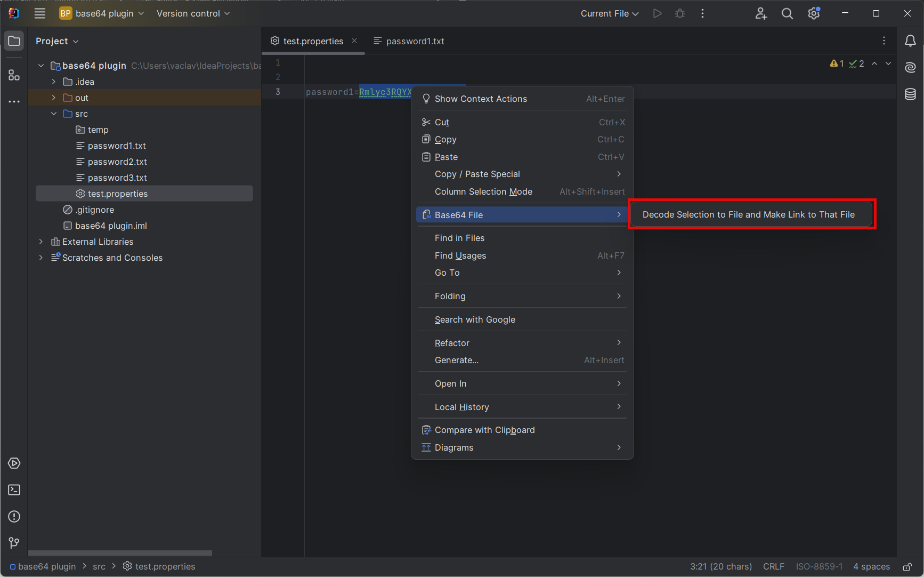
Task: Open the ISO-8859-1 encoding selector
Action: click(x=819, y=566)
